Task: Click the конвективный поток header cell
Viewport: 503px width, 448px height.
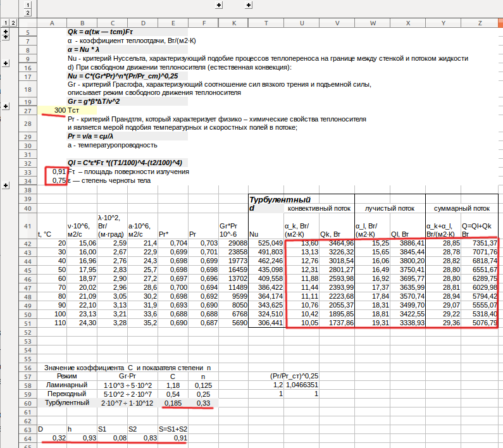Action: point(319,208)
